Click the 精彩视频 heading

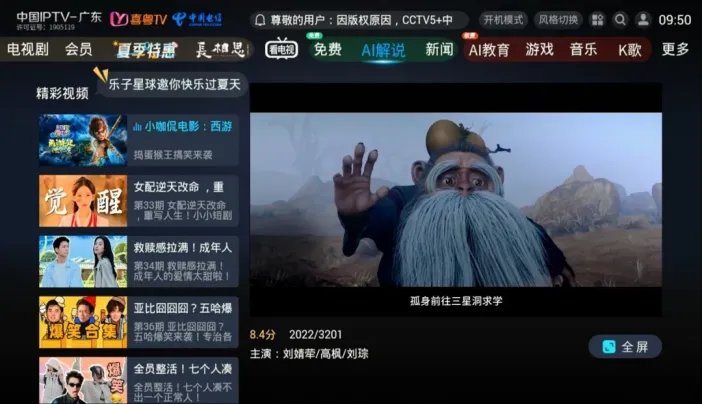62,93
